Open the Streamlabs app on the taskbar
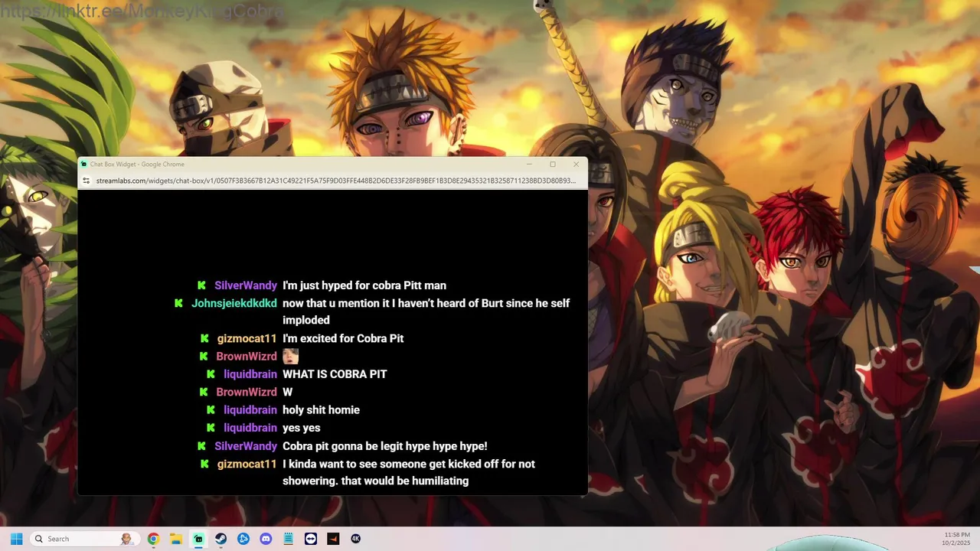The height and width of the screenshot is (551, 980). point(198,539)
